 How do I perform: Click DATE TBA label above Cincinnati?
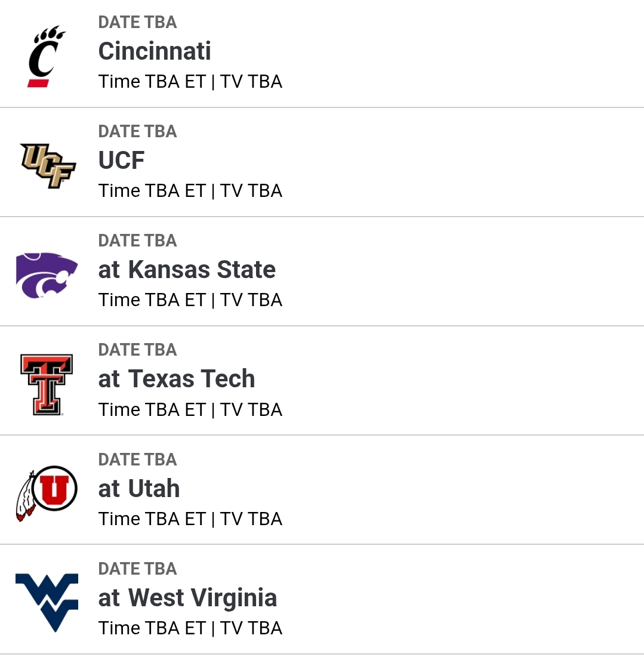click(137, 23)
